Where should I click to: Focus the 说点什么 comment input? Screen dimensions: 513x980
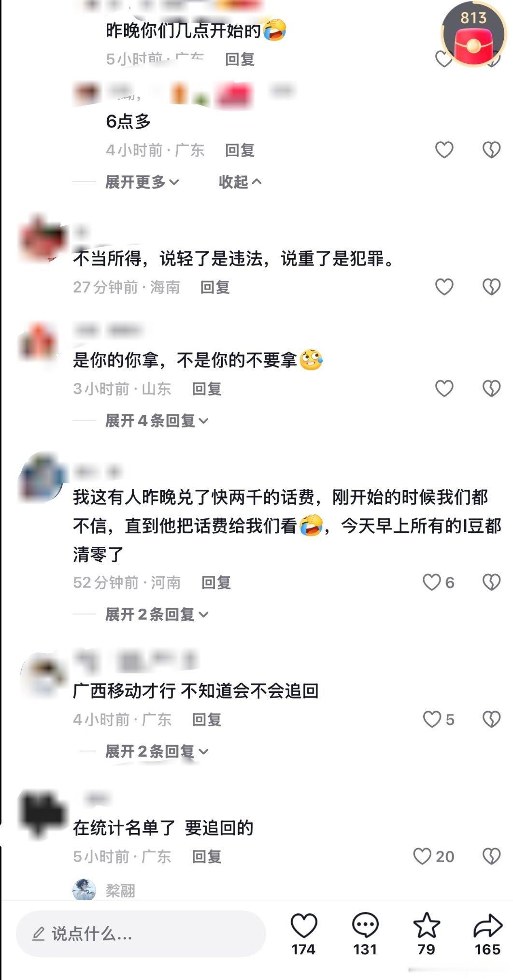coord(141,934)
